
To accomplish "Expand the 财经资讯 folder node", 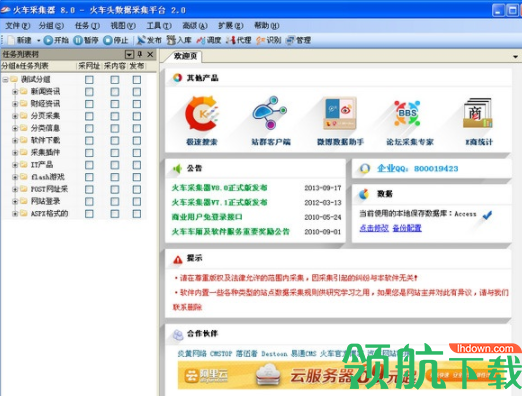I will coord(15,104).
